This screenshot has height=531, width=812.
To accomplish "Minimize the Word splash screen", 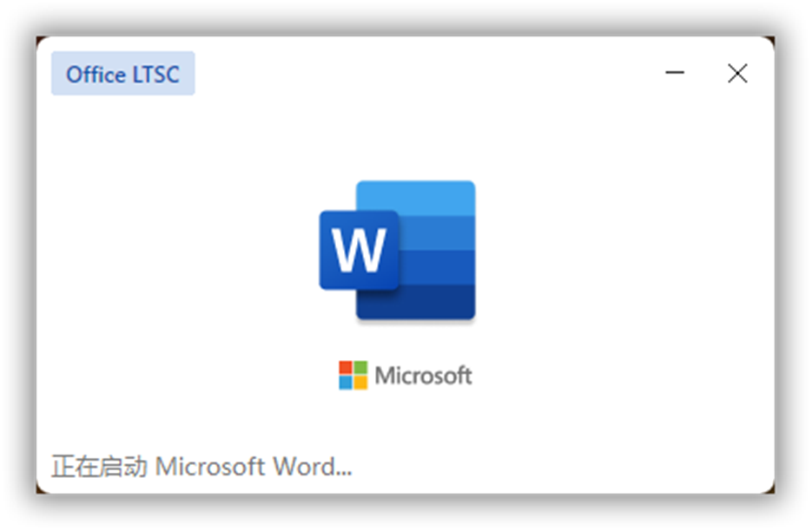I will point(674,73).
